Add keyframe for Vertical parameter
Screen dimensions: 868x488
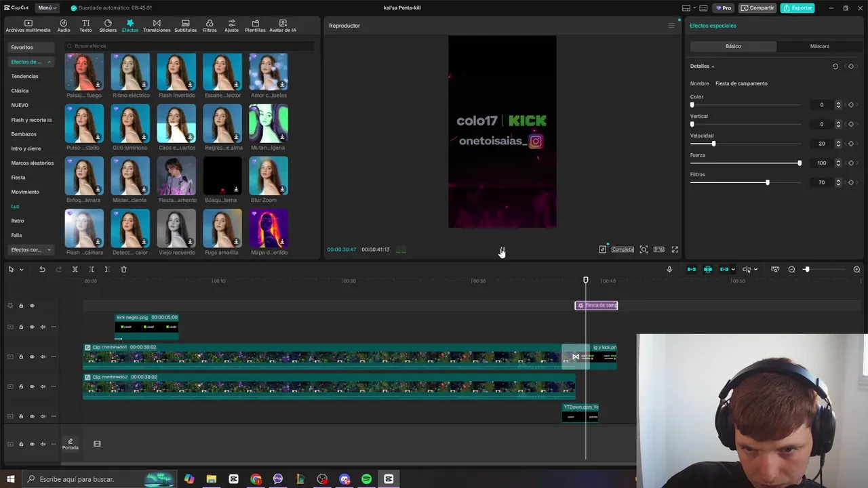tap(851, 124)
